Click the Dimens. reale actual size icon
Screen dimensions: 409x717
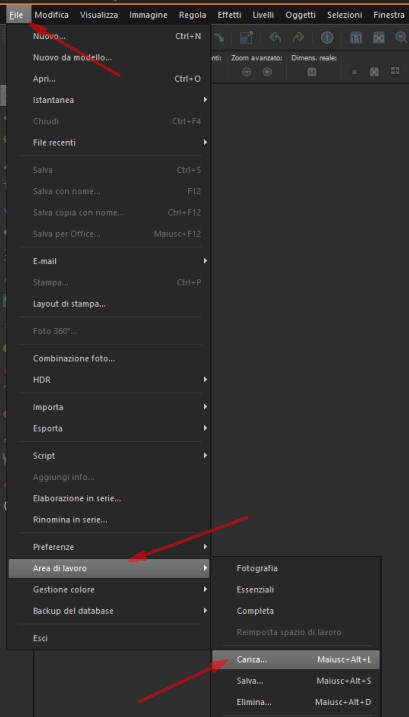click(312, 72)
